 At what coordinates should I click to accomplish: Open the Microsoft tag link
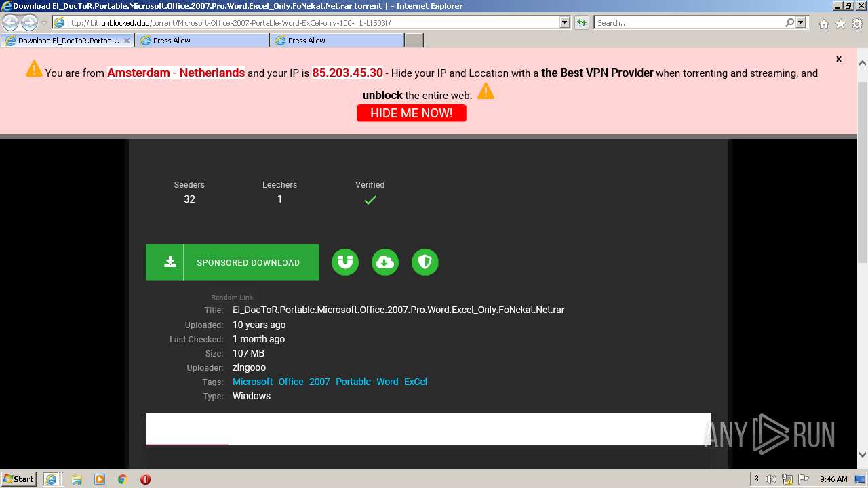coord(252,382)
